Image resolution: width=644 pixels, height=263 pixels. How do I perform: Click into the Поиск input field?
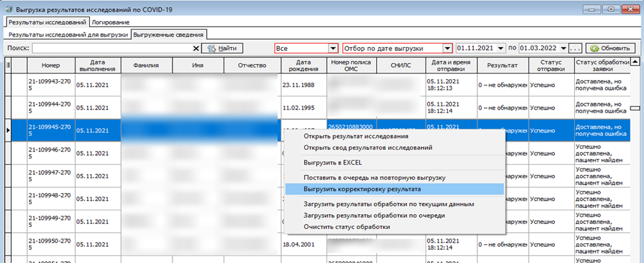pyautogui.click(x=111, y=48)
